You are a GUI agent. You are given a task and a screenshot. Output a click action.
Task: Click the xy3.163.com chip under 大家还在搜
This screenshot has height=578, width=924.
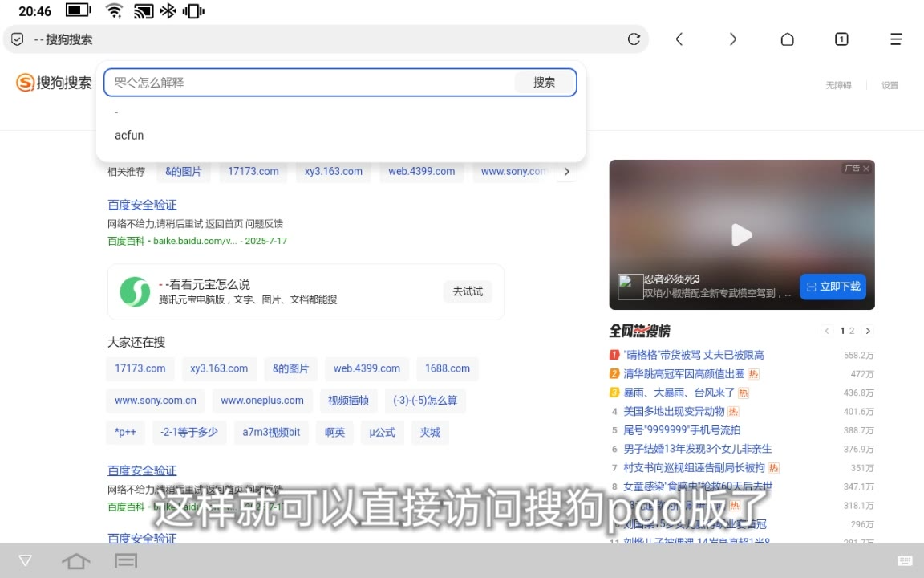coord(219,368)
